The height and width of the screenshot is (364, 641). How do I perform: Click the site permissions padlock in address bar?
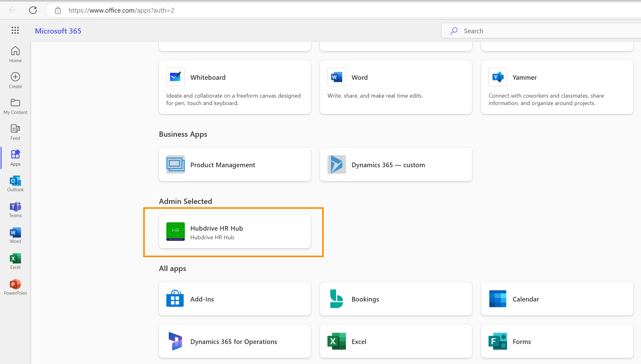(58, 10)
